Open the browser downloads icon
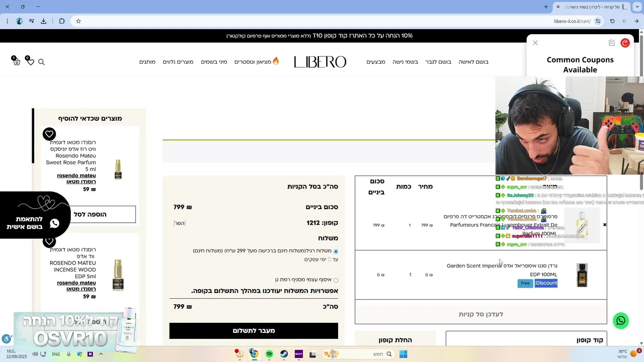This screenshot has height=362, width=644. [x=44, y=21]
